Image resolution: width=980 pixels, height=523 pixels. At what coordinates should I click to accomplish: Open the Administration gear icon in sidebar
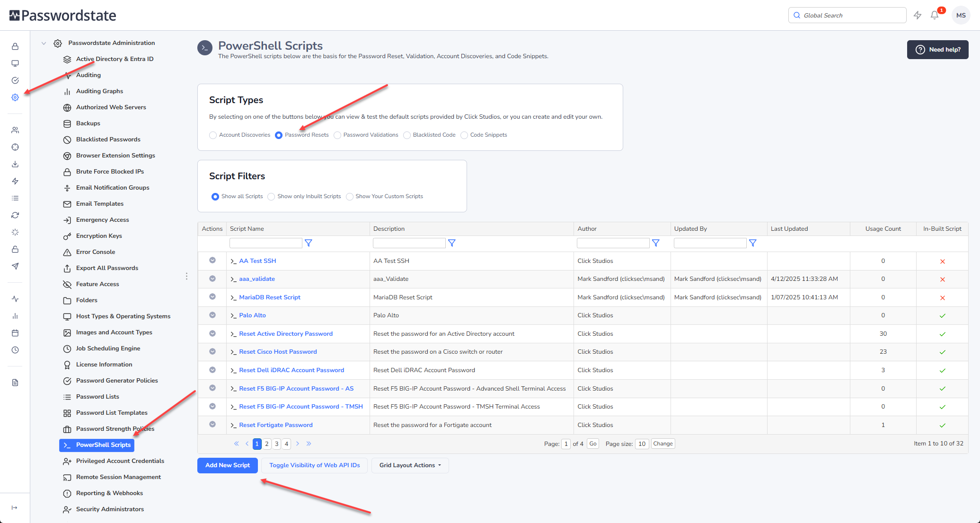(15, 97)
